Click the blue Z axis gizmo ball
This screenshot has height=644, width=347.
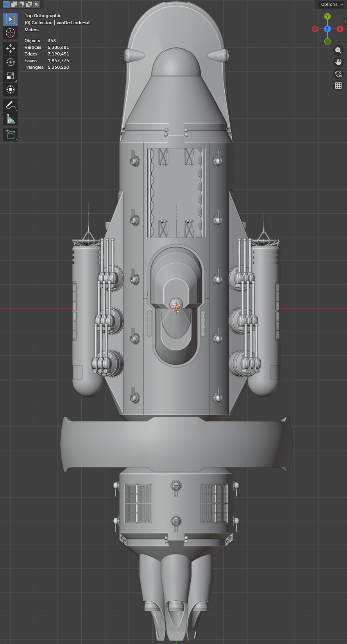[x=327, y=29]
